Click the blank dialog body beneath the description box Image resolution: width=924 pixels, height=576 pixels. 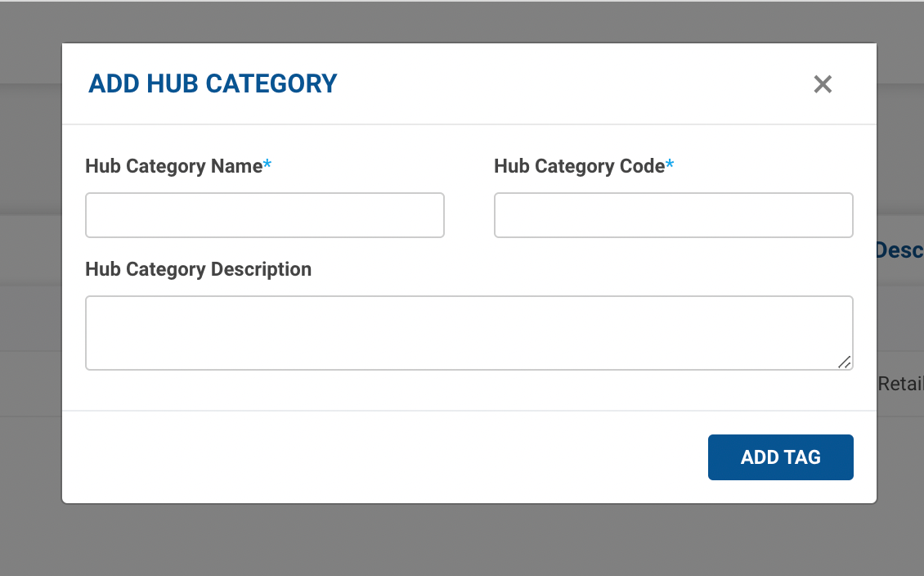(x=469, y=390)
